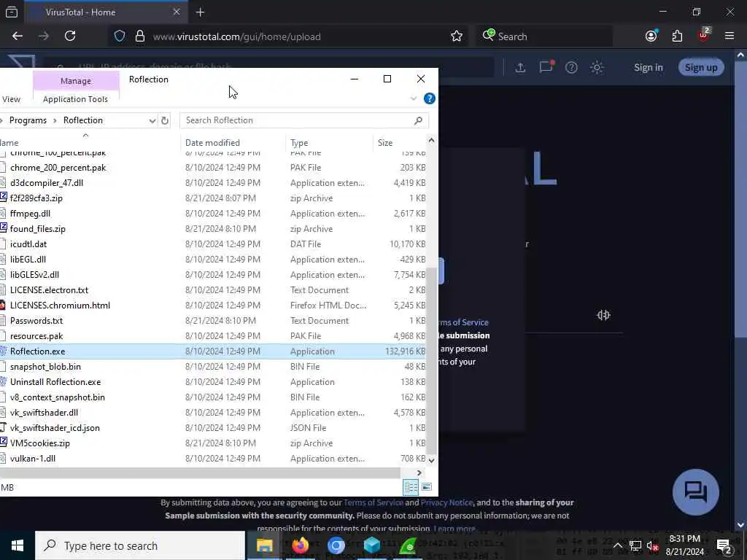Image resolution: width=747 pixels, height=560 pixels.
Task: Click horizontal scrollbar right arrow in Explorer
Action: 419,472
